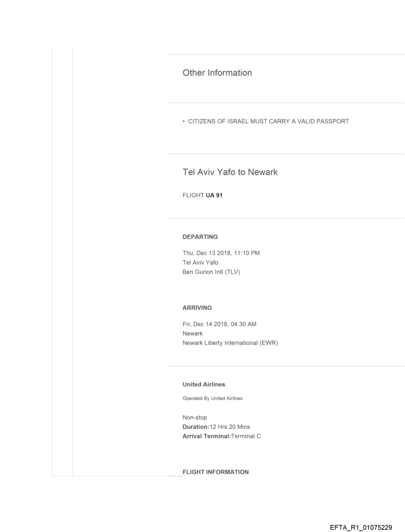
Task: Select Ben Gurion Intl (TLV) airport text
Action: pos(211,271)
